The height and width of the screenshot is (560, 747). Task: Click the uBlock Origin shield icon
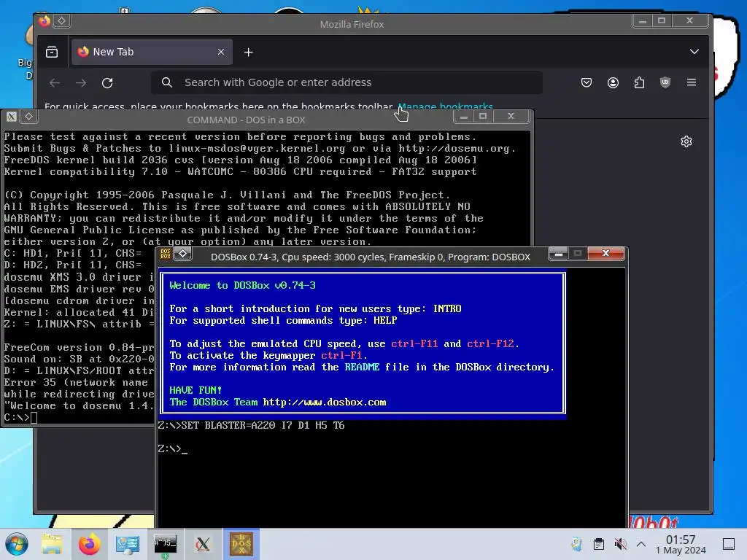click(665, 82)
